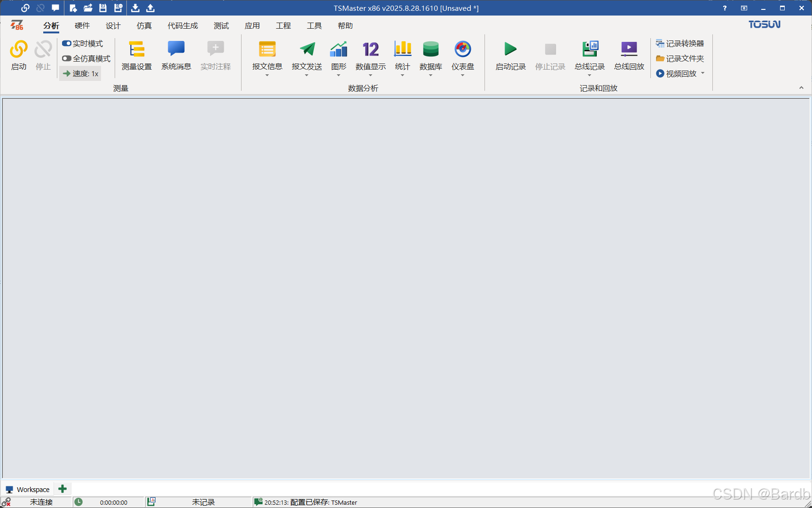Click the TOSUN logo
The image size is (812, 508).
(x=765, y=24)
